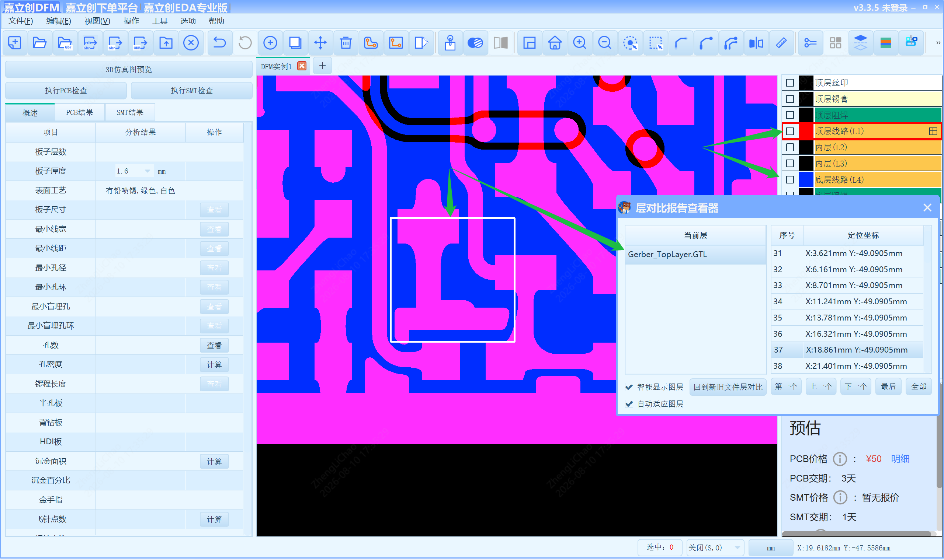The height and width of the screenshot is (560, 944).
Task: Click the ruler measure icon
Action: pos(781,43)
